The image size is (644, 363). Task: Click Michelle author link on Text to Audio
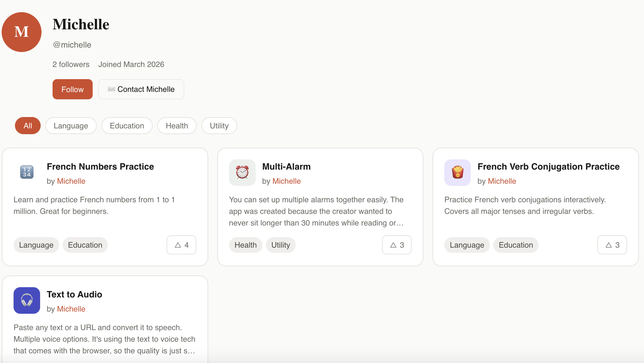pos(71,309)
